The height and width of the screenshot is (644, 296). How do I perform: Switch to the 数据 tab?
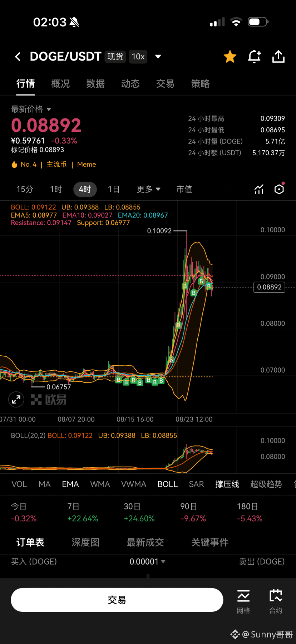(x=95, y=84)
